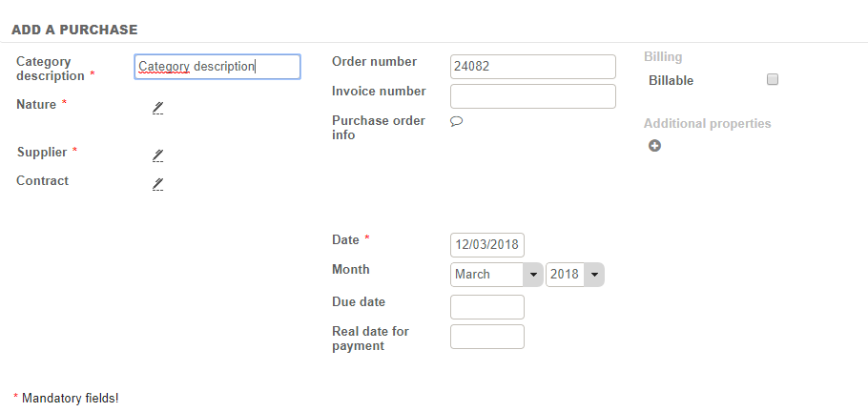
Task: Enable the Billable checkbox
Action: 773,80
